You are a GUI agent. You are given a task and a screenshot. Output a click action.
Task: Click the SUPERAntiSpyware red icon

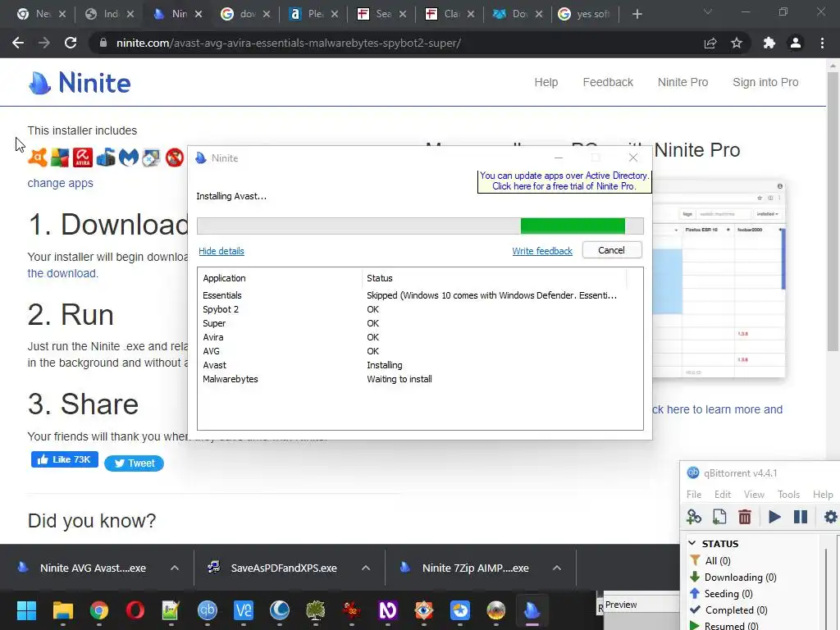[175, 158]
